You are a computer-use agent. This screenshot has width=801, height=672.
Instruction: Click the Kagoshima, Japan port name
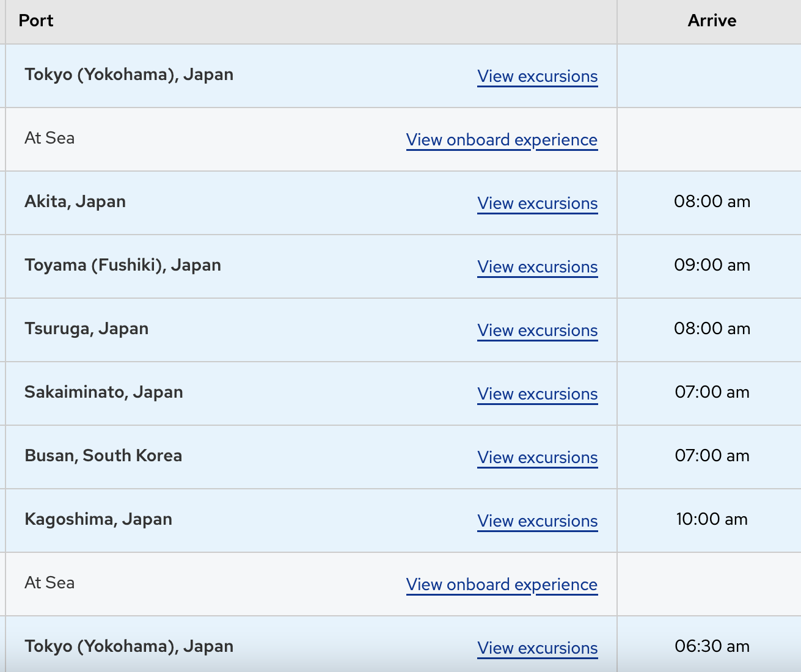pos(98,519)
